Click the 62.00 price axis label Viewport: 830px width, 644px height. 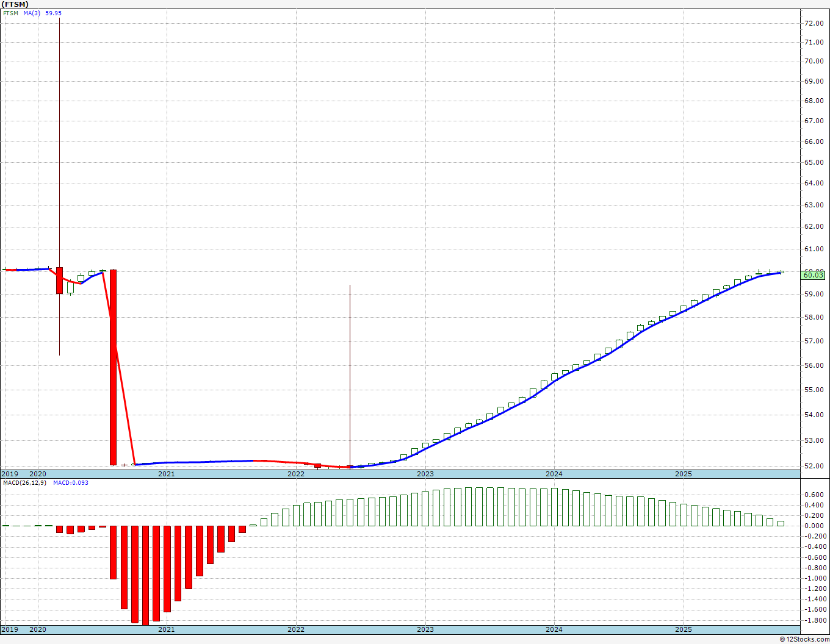pyautogui.click(x=814, y=226)
